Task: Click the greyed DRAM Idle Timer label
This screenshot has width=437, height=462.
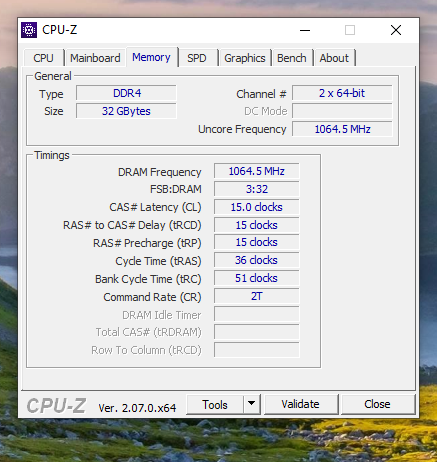Action: click(x=162, y=315)
